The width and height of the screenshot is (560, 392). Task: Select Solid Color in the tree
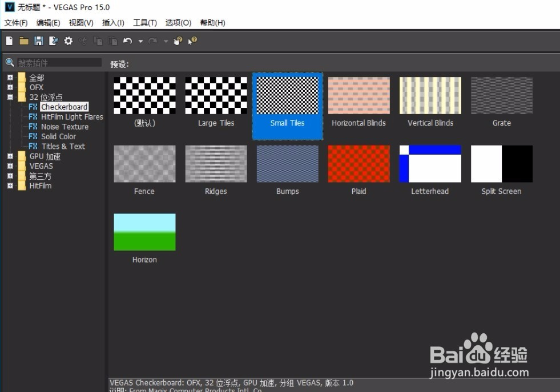[58, 136]
